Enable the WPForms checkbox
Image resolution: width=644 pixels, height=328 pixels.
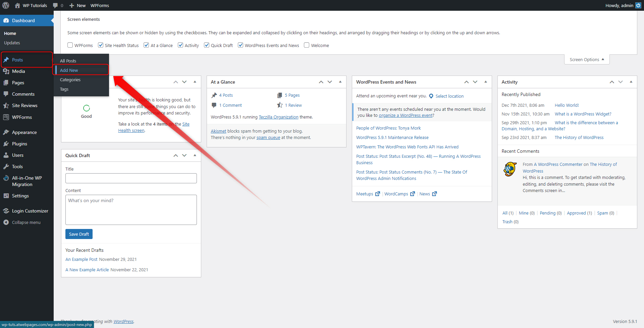(70, 45)
